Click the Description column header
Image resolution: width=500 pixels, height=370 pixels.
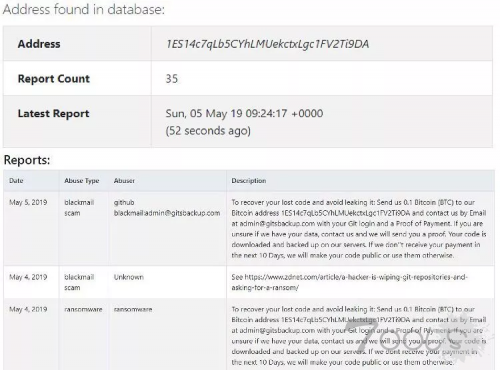[249, 181]
